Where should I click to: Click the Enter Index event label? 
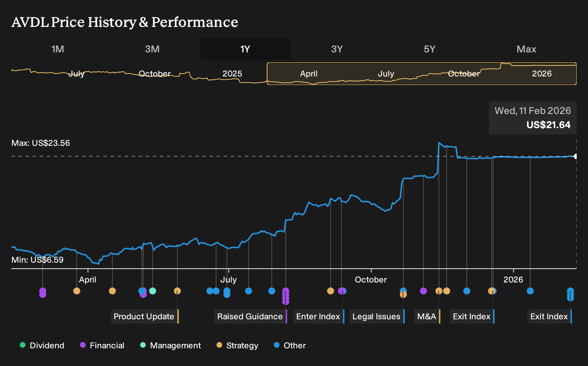pos(319,316)
